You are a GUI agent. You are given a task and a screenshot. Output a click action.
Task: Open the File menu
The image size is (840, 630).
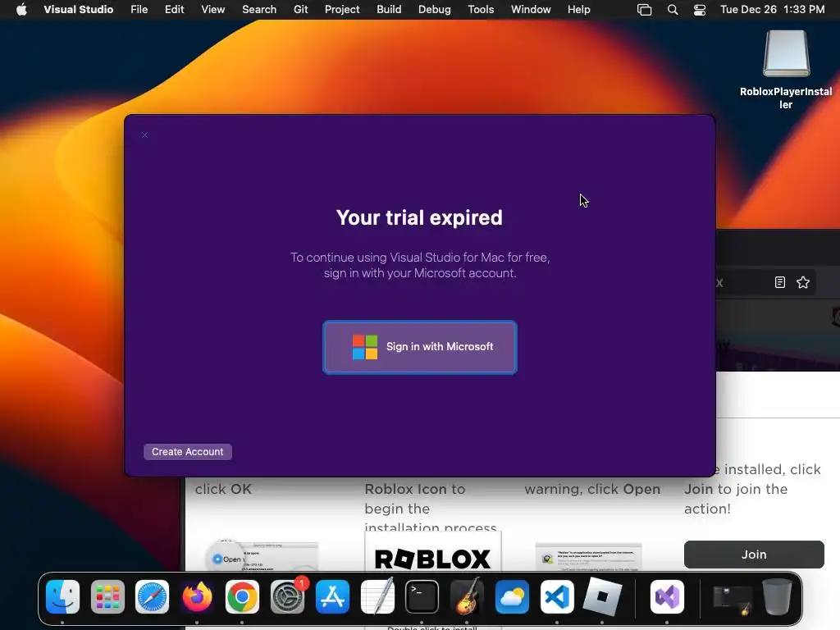click(139, 9)
